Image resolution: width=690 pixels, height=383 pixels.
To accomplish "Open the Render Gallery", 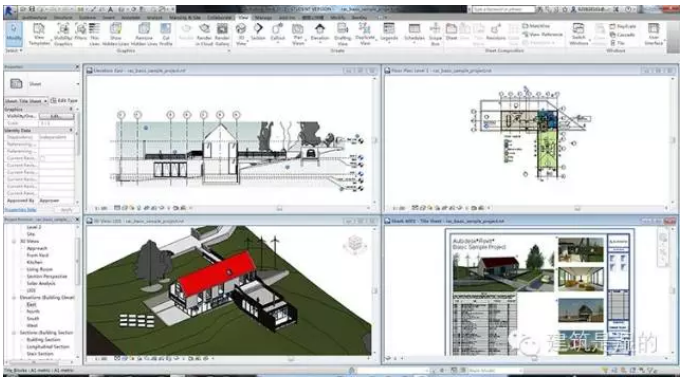I will 222,34.
